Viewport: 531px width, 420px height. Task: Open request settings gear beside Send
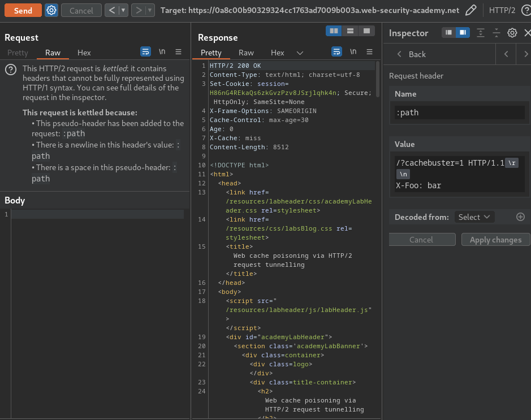click(51, 11)
